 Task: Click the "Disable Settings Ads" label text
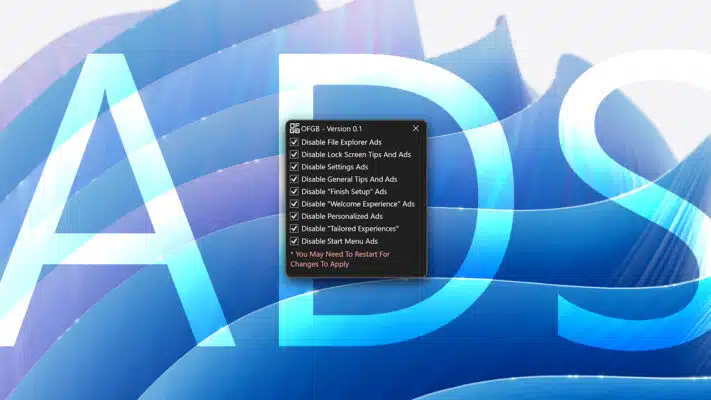point(334,167)
